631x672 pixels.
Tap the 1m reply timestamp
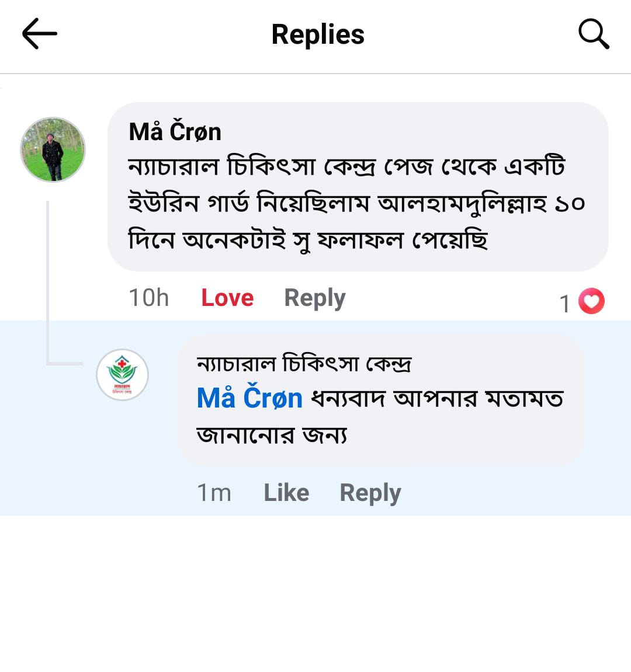pos(214,493)
